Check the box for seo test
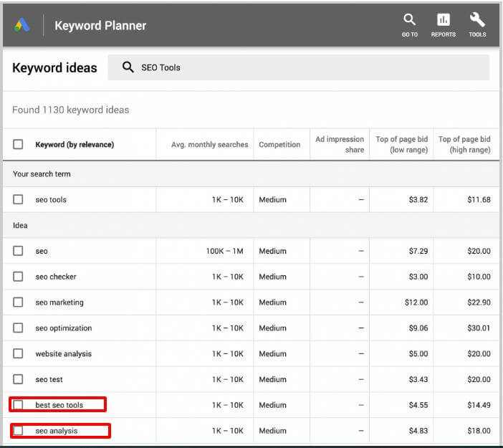Viewport: 503px width, 448px height. [x=18, y=379]
